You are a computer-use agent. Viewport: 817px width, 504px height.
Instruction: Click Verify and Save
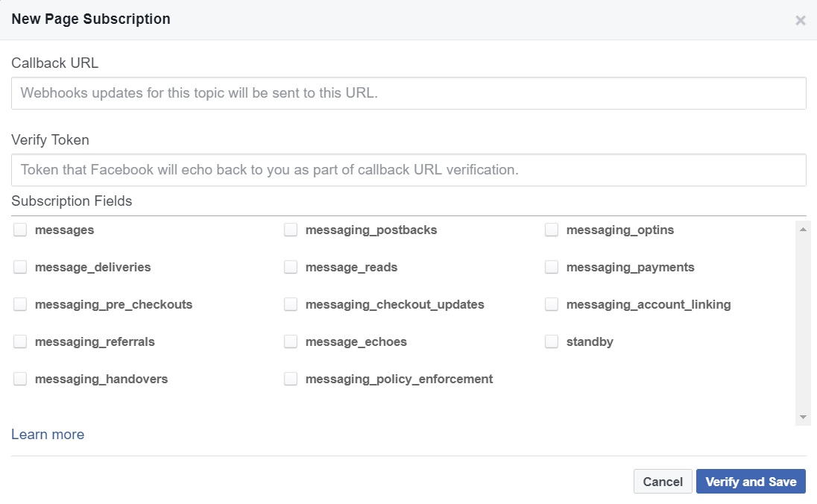point(751,481)
